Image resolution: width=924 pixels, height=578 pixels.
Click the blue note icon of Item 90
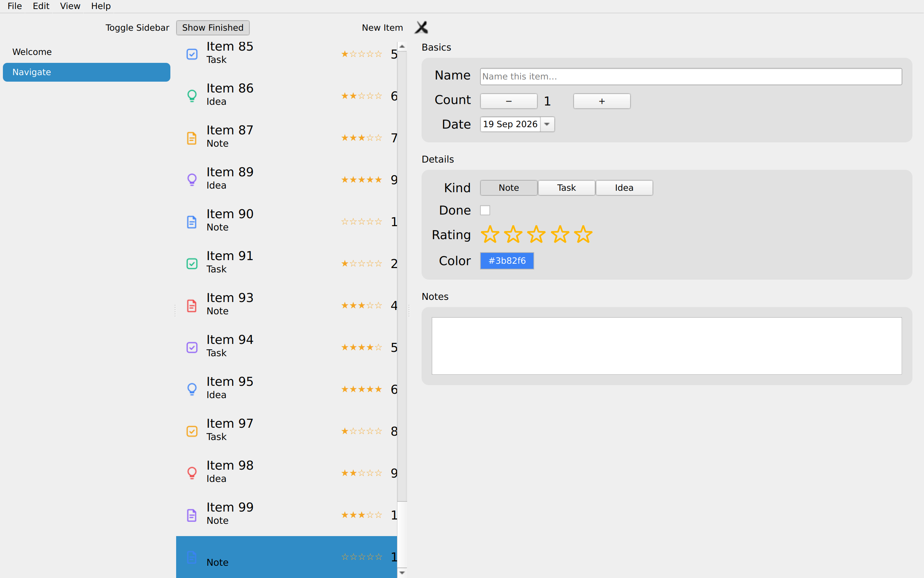click(x=192, y=222)
